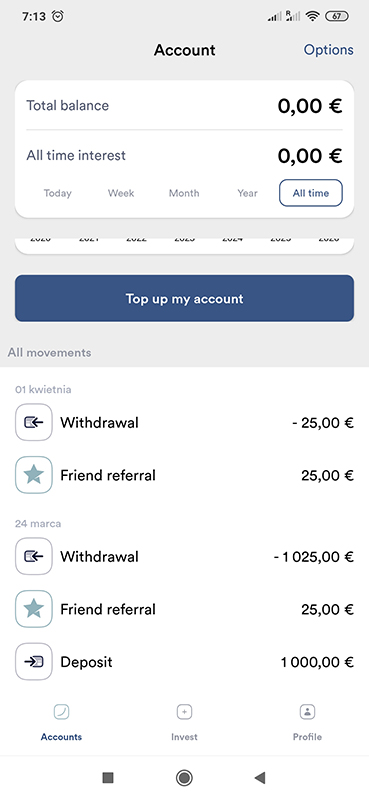Image resolution: width=369 pixels, height=800 pixels.
Task: Tap the Withdrawal icon under 01 kwietnia
Action: coord(34,422)
